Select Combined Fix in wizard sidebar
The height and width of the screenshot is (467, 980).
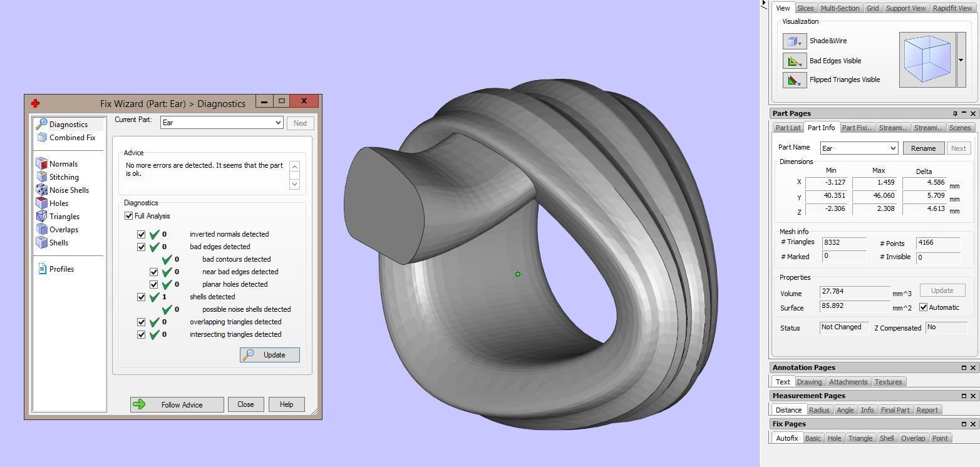coord(72,138)
